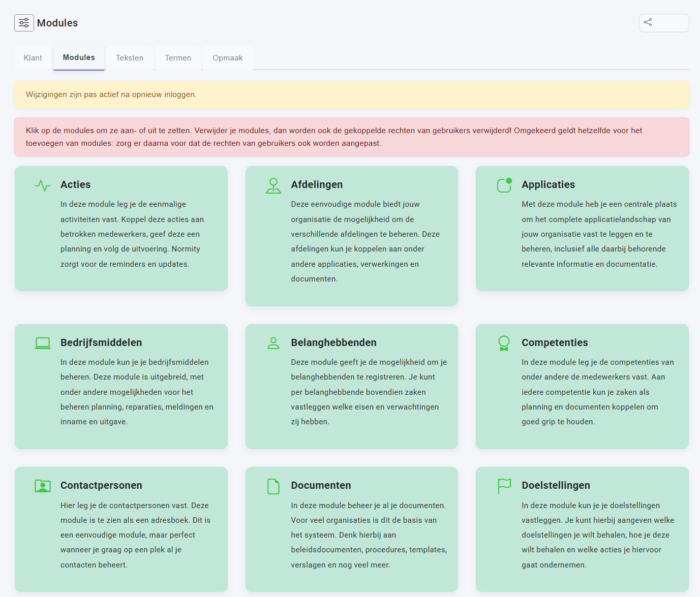Click the Bedrijfsmiddelen laptop icon
Image resolution: width=700 pixels, height=597 pixels.
pos(43,343)
